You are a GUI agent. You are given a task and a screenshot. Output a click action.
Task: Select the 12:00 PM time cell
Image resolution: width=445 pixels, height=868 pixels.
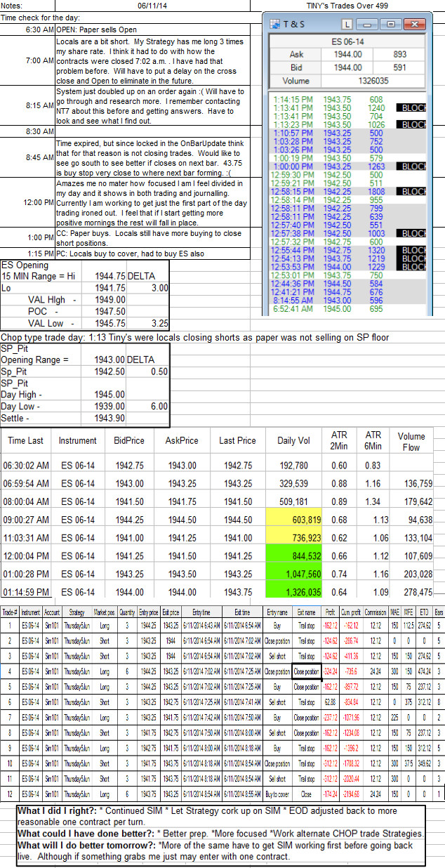tap(28, 202)
